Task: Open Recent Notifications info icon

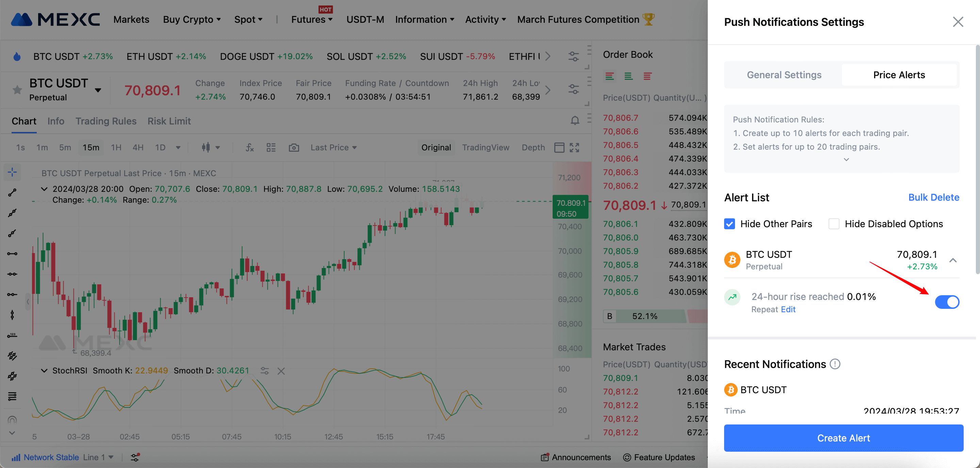Action: [x=835, y=364]
